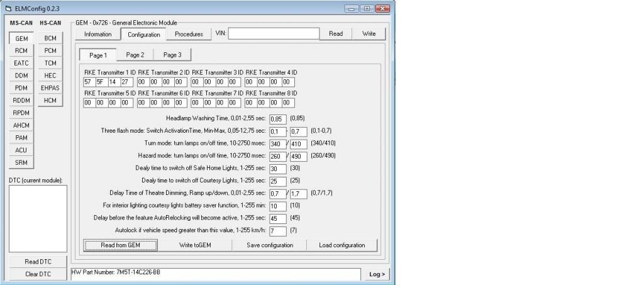Switch to the Information tab
Viewport: 644px width, 285px height.
(x=97, y=34)
